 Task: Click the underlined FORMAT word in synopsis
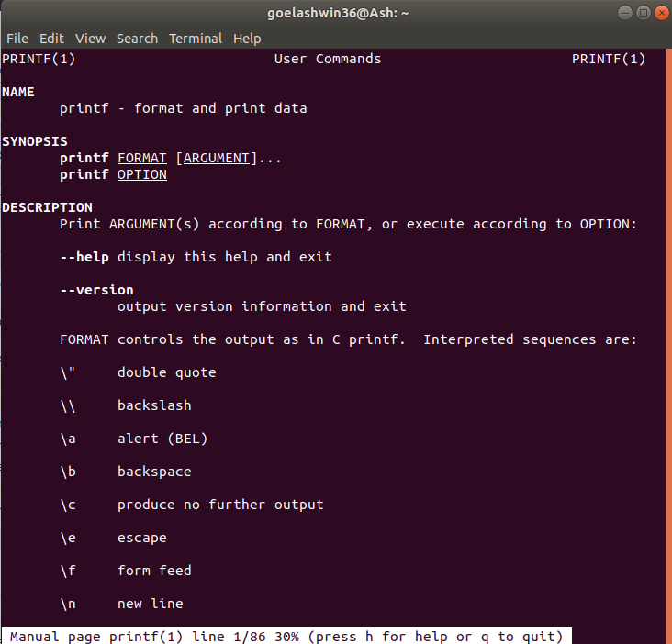pos(142,158)
